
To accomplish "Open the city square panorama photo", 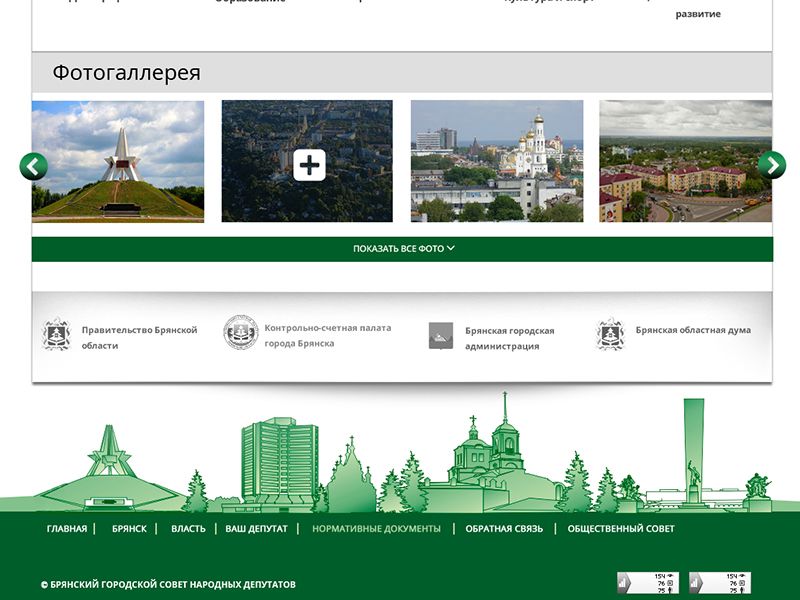I will 686,161.
